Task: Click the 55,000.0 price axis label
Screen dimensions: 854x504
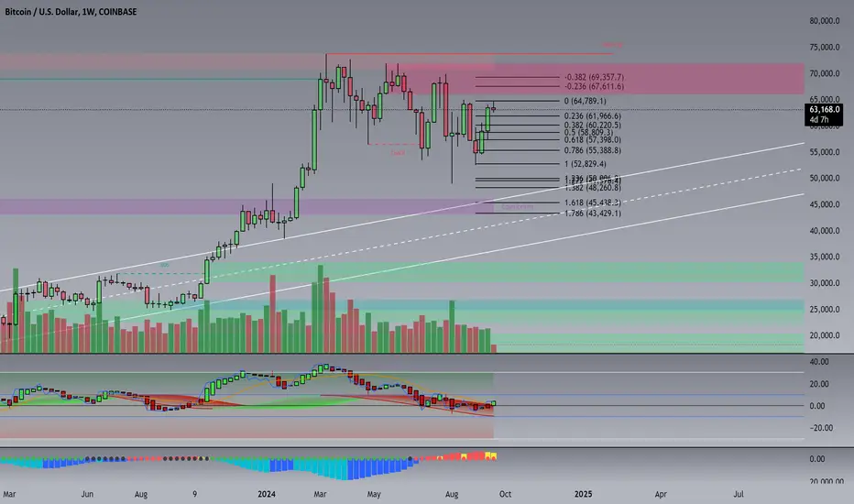Action: 824,152
